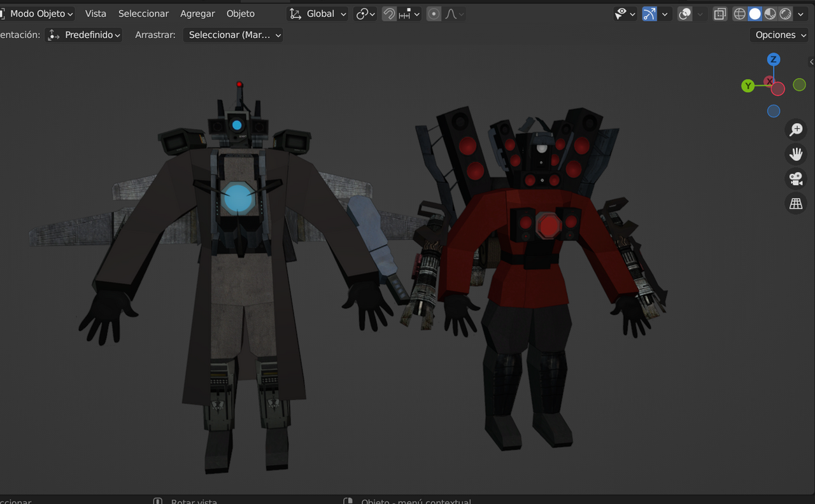Image resolution: width=815 pixels, height=504 pixels.
Task: Click the zoom view magnifier icon
Action: click(x=796, y=130)
